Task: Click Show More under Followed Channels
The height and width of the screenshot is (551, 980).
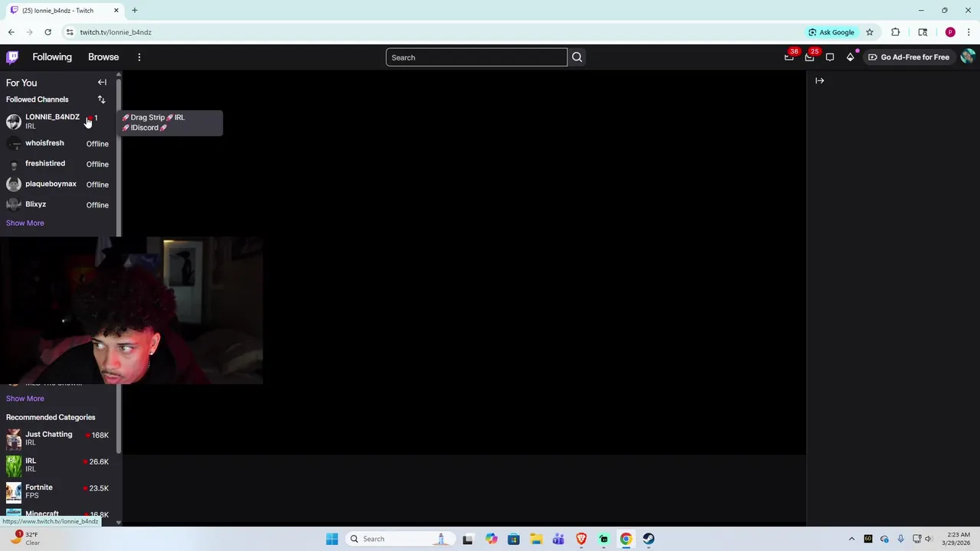Action: click(25, 223)
